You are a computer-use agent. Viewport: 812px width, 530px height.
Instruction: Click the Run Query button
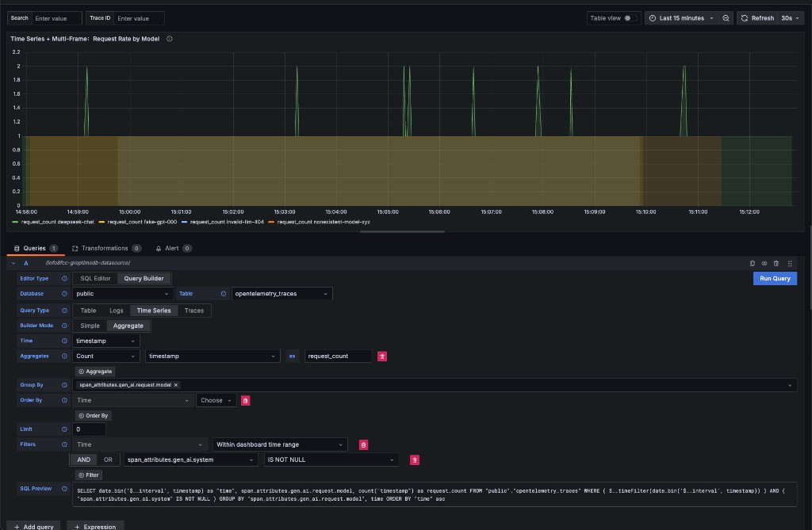coord(775,278)
